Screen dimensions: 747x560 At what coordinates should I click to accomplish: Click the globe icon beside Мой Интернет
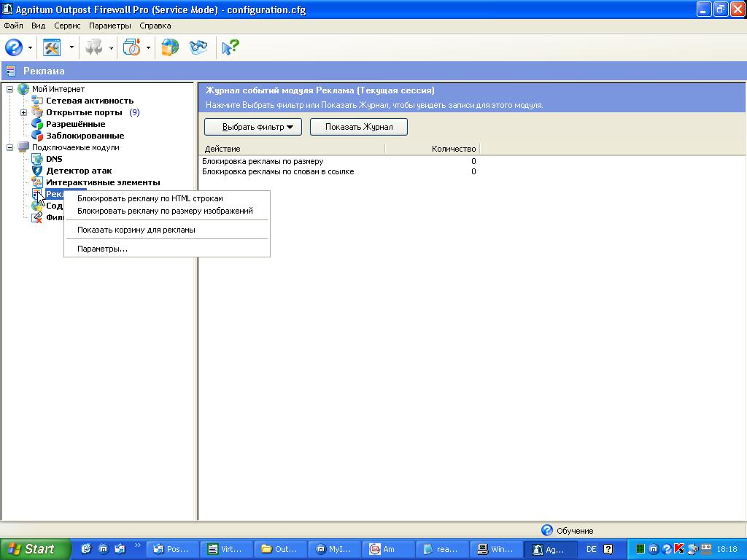(x=23, y=89)
